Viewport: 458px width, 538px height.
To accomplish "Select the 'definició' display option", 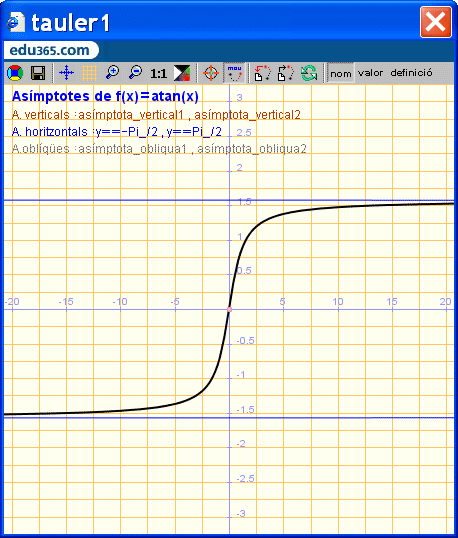I will 411,73.
